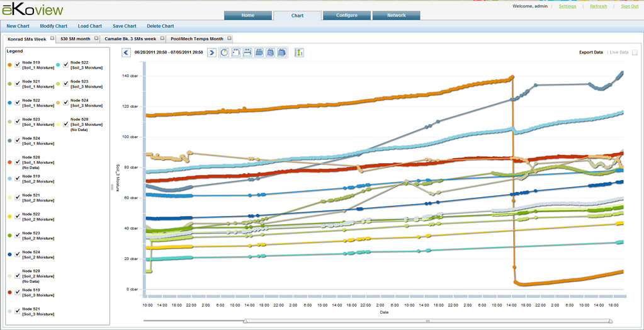The width and height of the screenshot is (644, 330).
Task: Enable the Live Data checkbox
Action: coord(635,52)
